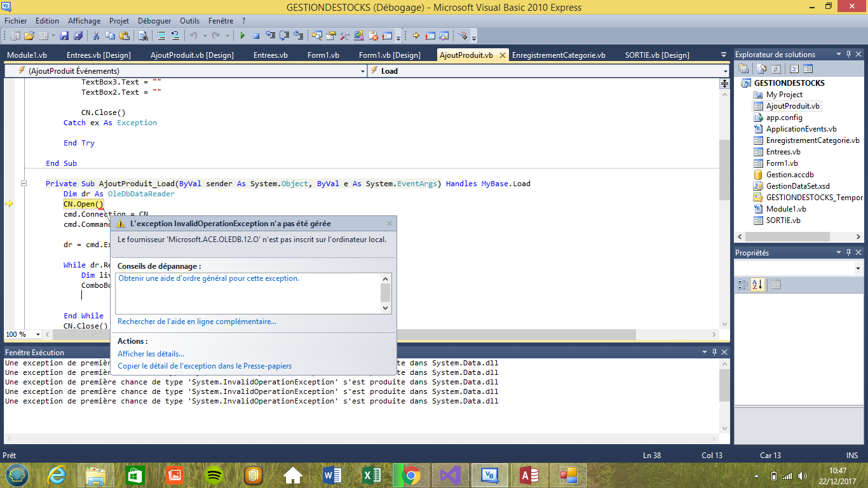The height and width of the screenshot is (488, 868).
Task: Click View Code icon in Solution Explorer toolbar
Action: coord(794,69)
